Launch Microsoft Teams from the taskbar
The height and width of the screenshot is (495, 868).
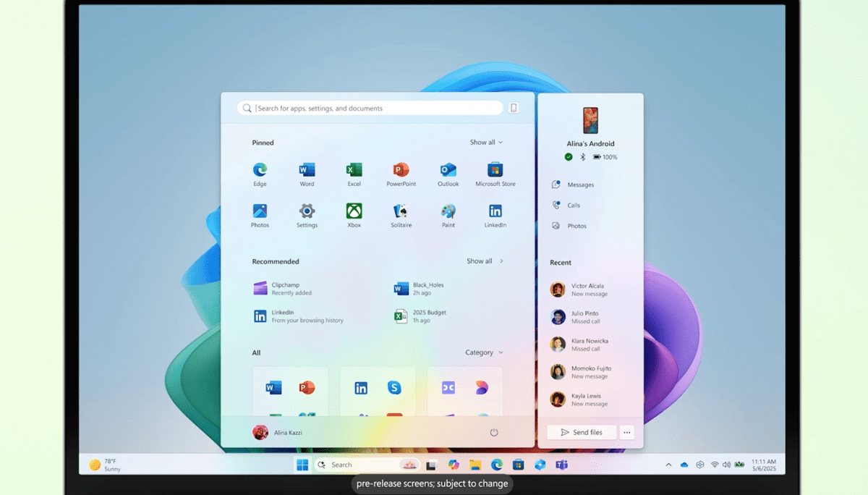(563, 464)
